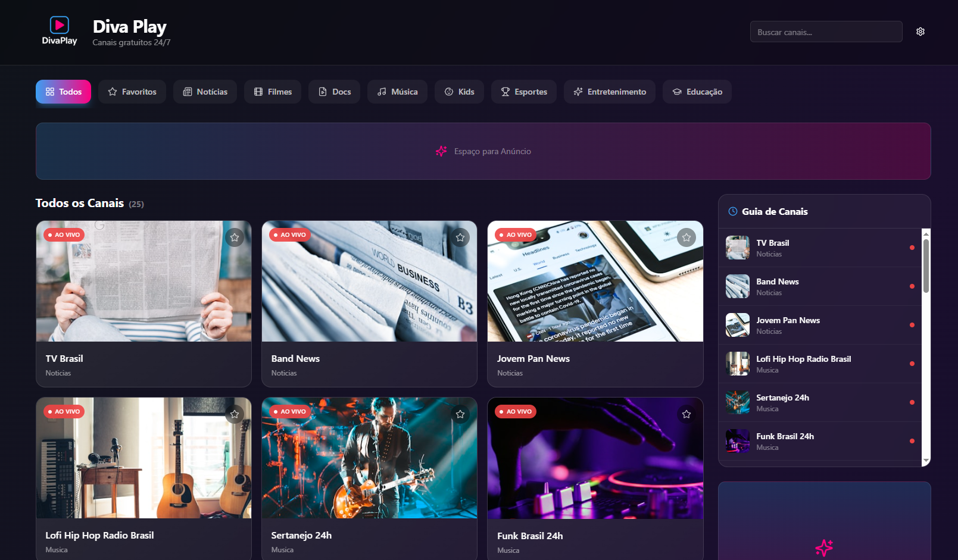Image resolution: width=958 pixels, height=560 pixels.
Task: Click Lofi Hip Hop Radio Brasil card title
Action: coord(99,535)
